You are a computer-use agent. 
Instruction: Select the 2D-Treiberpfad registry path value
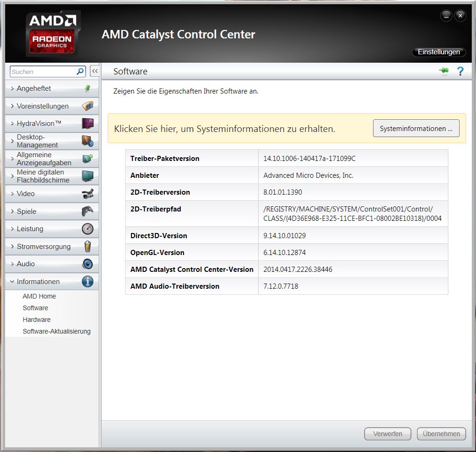click(352, 214)
